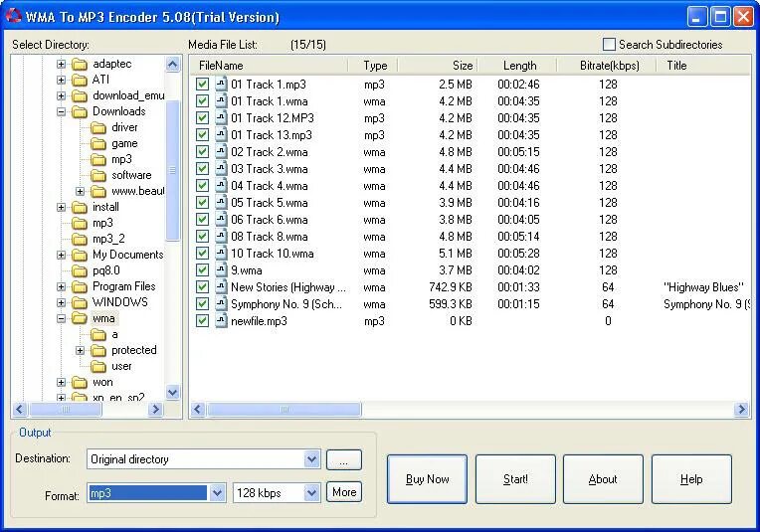
Task: Click the file icon of newfile.mp3
Action: coord(221,321)
